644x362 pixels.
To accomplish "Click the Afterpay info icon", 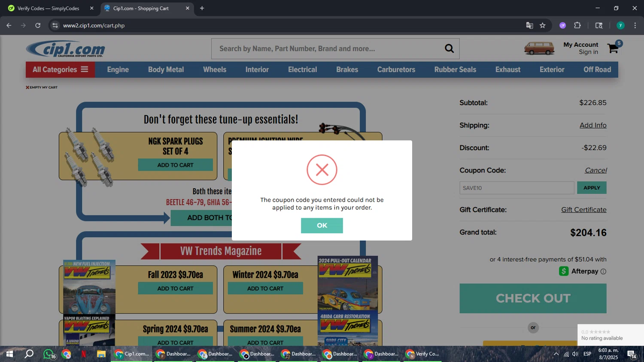I will tap(603, 271).
